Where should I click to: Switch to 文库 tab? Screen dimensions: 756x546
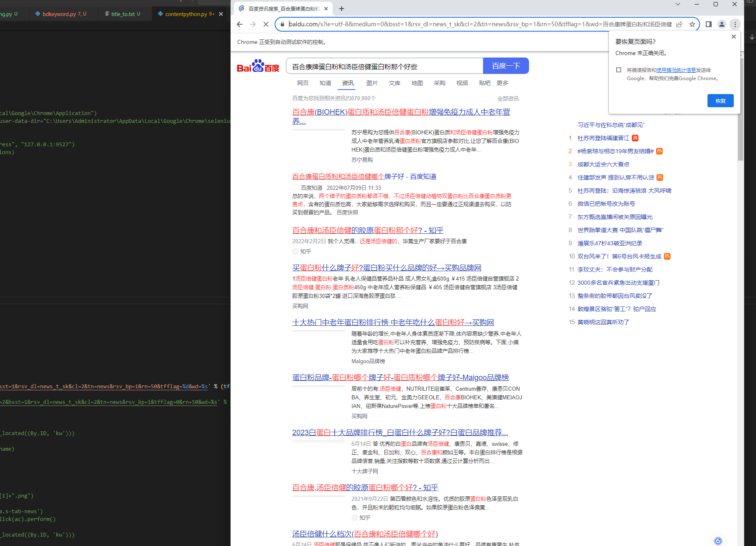395,83
